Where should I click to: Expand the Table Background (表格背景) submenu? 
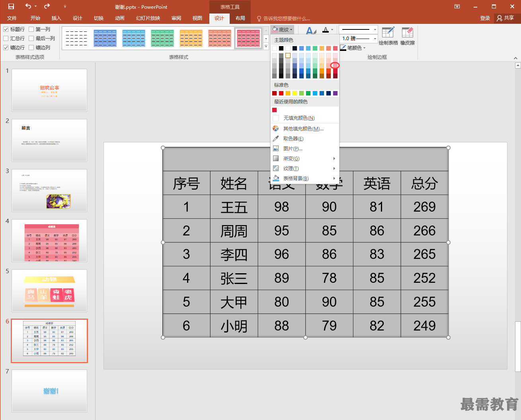(x=305, y=178)
